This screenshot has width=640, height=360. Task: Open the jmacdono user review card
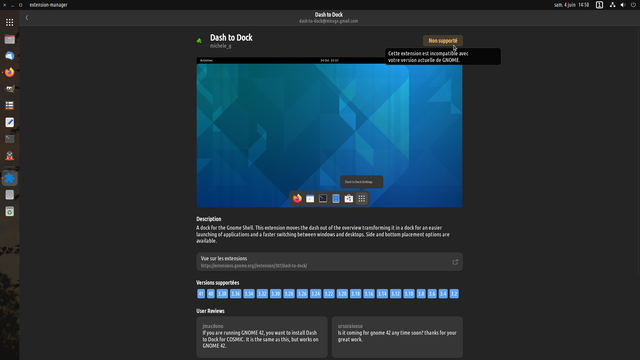click(262, 337)
